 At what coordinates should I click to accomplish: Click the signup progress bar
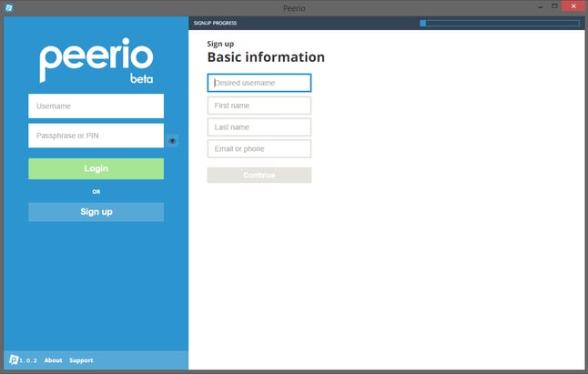point(500,24)
